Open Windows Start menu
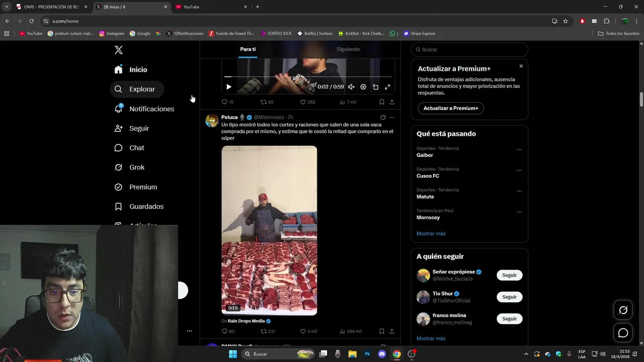644x362 pixels. point(232,354)
